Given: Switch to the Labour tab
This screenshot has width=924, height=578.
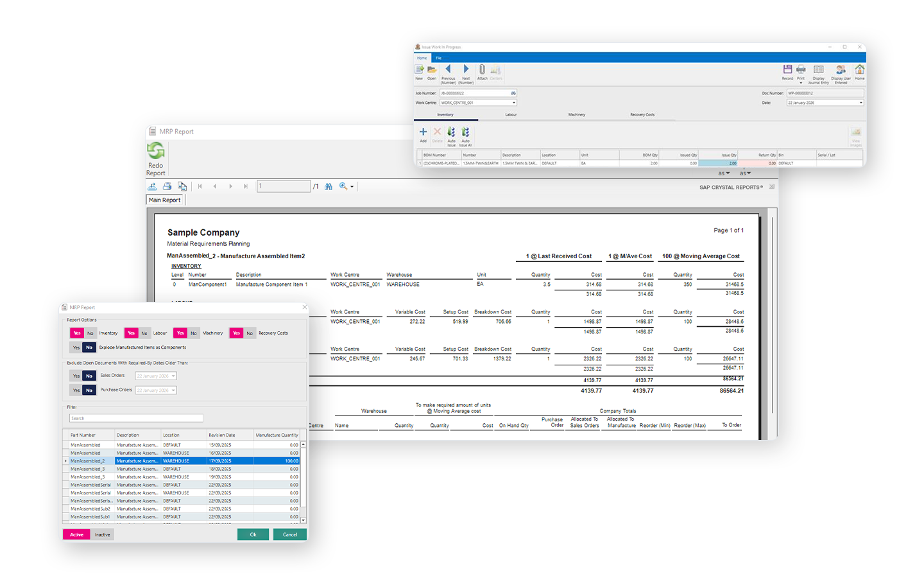Looking at the screenshot, I should pos(511,115).
